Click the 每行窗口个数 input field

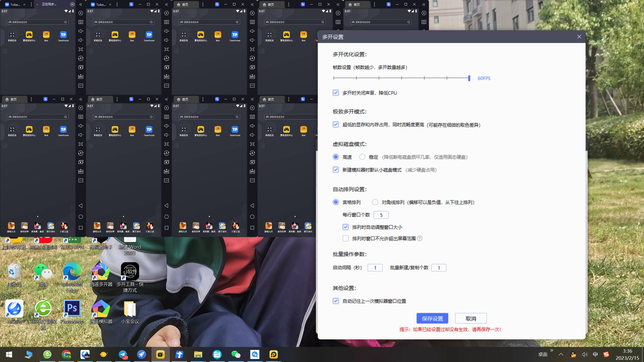[381, 215]
